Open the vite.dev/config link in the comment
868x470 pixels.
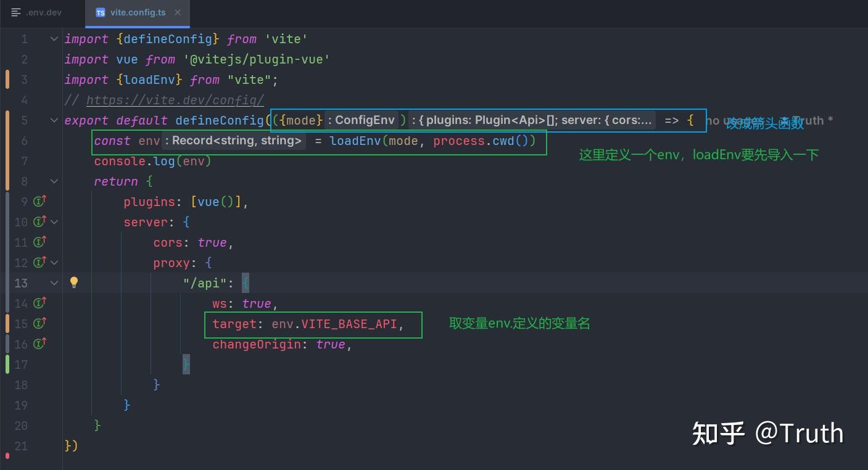tap(175, 100)
